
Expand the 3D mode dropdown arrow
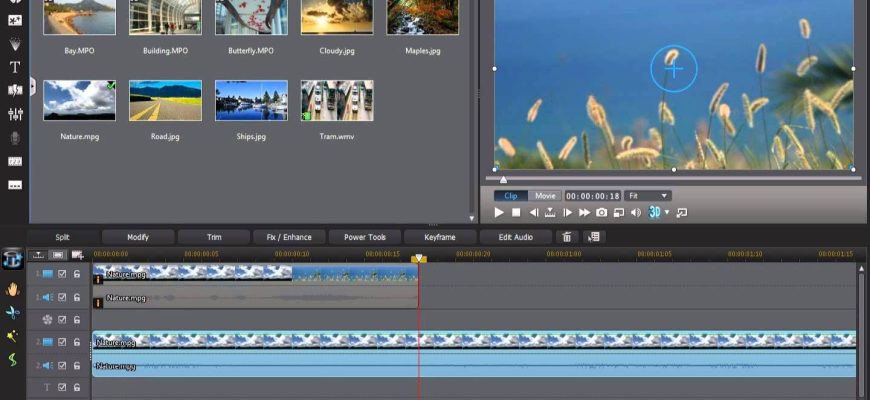pyautogui.click(x=667, y=212)
